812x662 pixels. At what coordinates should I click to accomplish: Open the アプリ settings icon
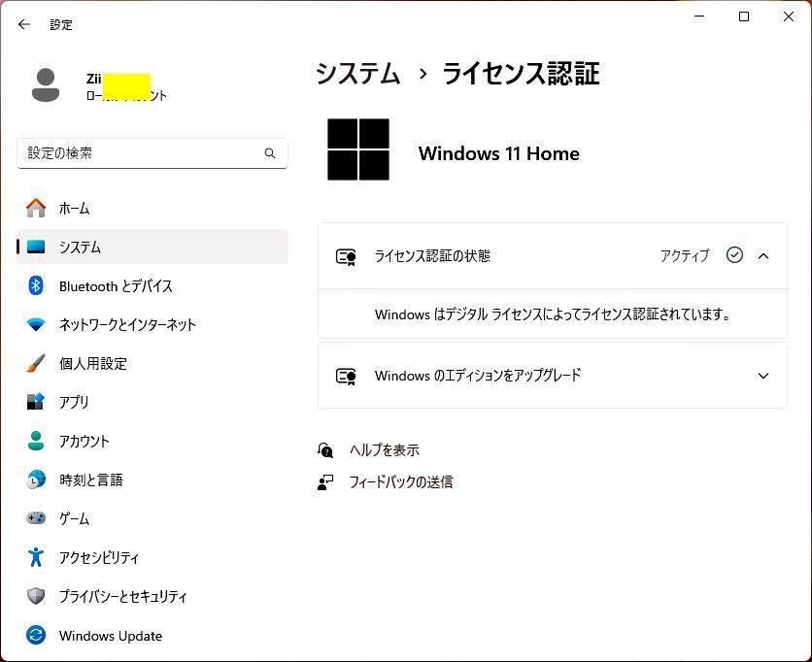35,402
